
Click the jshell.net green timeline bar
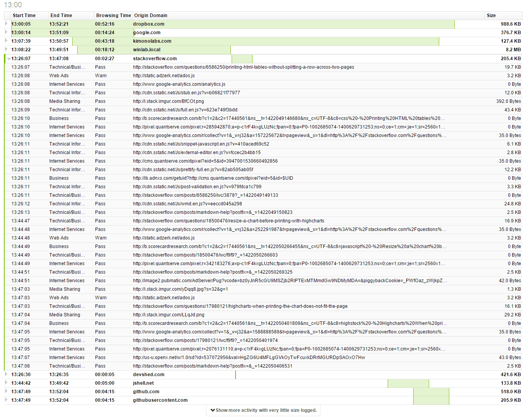tap(408, 383)
